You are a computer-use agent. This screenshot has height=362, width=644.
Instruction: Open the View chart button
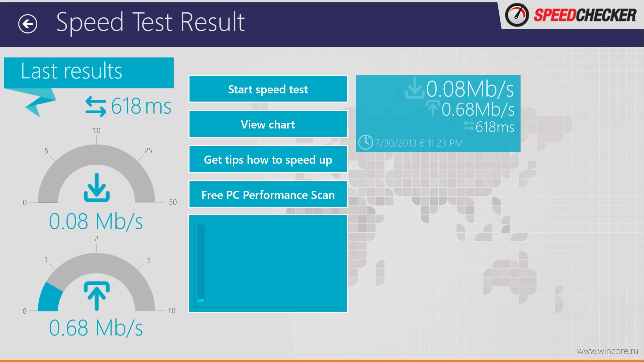[x=268, y=124]
